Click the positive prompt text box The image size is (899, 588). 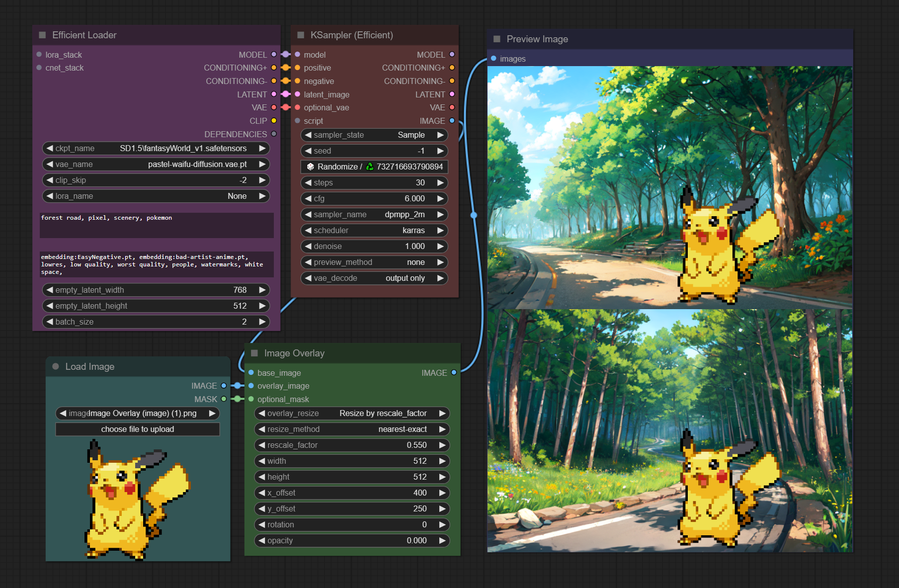(156, 225)
